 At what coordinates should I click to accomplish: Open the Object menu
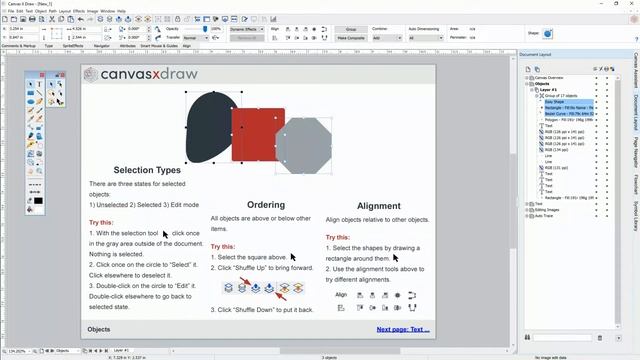(x=41, y=11)
